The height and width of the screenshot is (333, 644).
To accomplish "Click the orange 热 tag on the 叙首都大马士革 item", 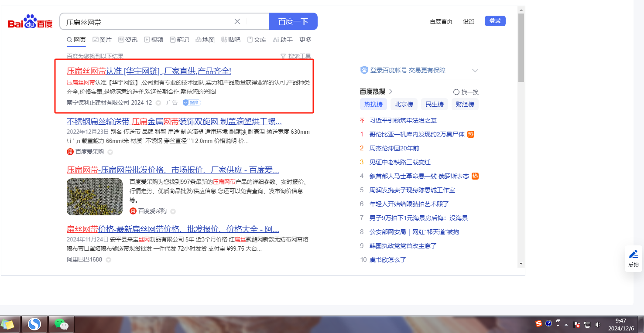I will [x=476, y=176].
